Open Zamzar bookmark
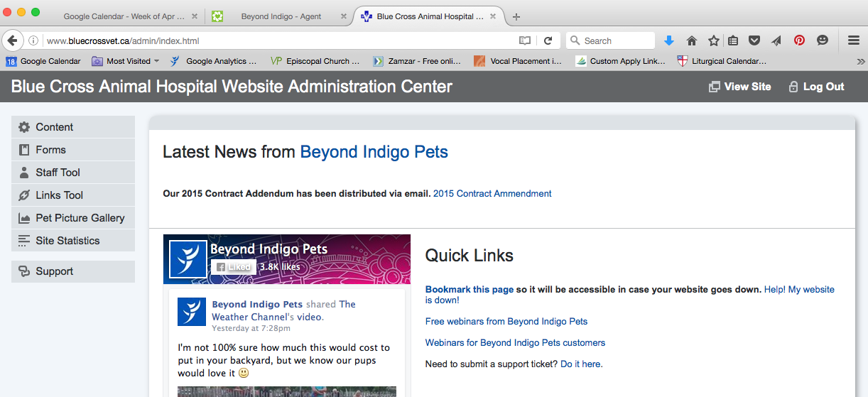The height and width of the screenshot is (397, 868). pyautogui.click(x=417, y=61)
